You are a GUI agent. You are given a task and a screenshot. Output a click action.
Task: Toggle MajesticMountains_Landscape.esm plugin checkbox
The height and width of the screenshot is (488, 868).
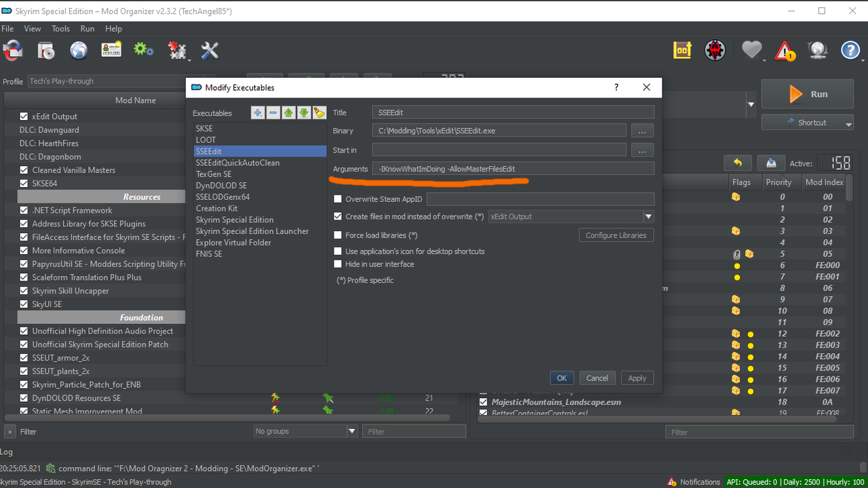pos(484,402)
